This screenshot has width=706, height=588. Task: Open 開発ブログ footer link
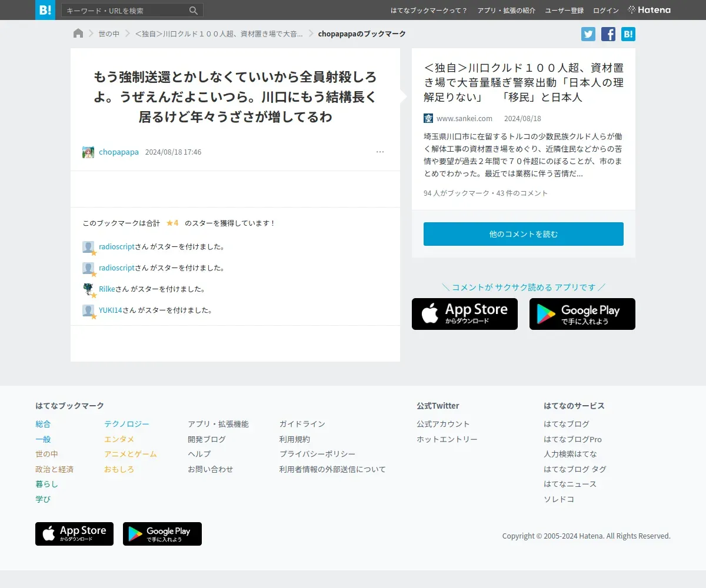pyautogui.click(x=207, y=439)
